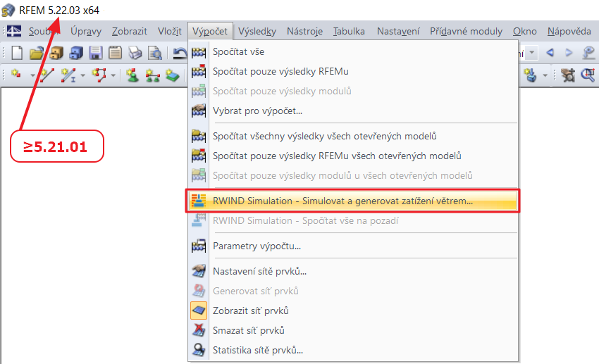Click greyed Spočítat pouze výsledky modulů
The image size is (599, 364).
(x=354, y=92)
